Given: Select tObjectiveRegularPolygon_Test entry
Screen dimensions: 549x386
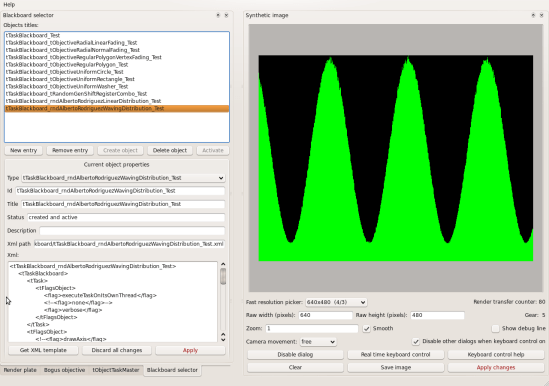Looking at the screenshot, I should 117,64.
